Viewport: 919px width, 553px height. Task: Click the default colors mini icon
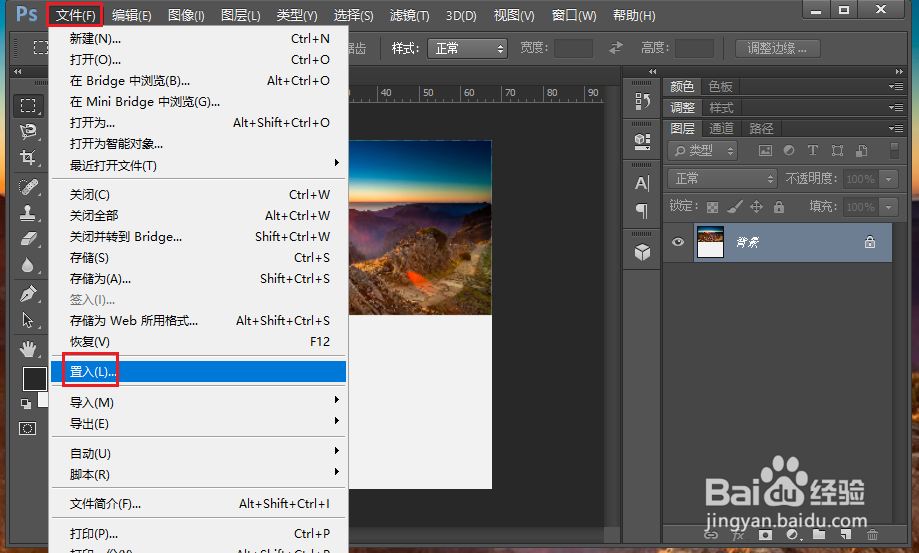tap(26, 403)
